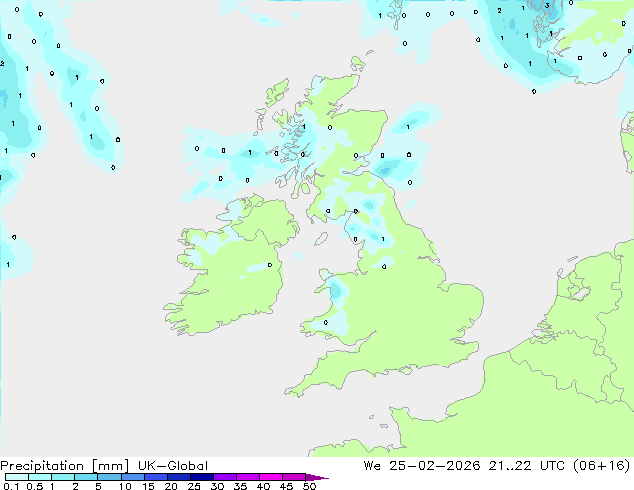The width and height of the screenshot is (634, 490).
Task: Click the legend swatch between 2 and 5
Action: [x=86, y=477]
